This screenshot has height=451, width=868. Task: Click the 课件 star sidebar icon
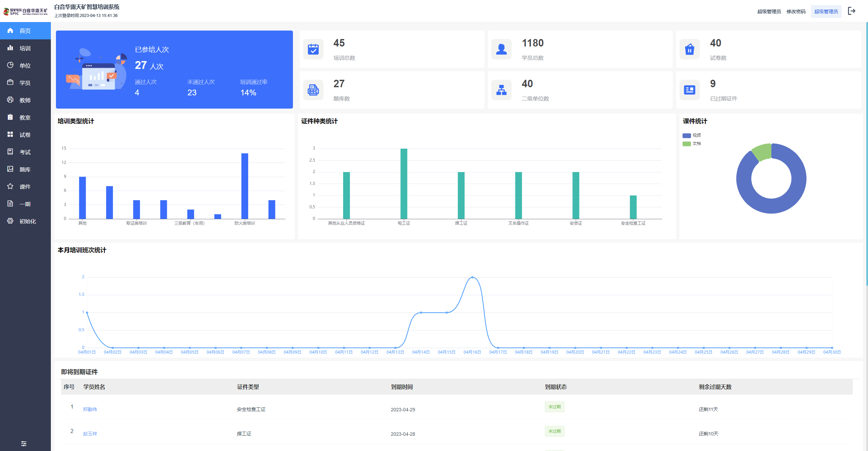tap(10, 186)
